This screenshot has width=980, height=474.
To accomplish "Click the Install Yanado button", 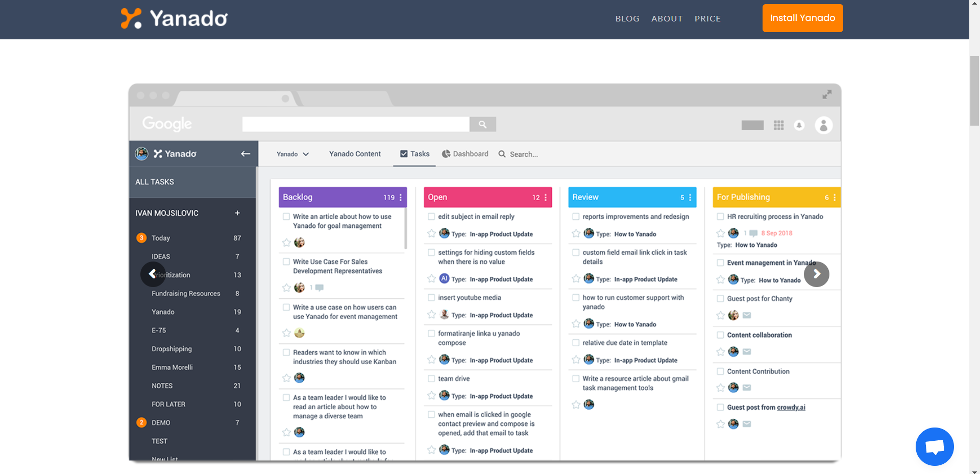I will [x=802, y=18].
